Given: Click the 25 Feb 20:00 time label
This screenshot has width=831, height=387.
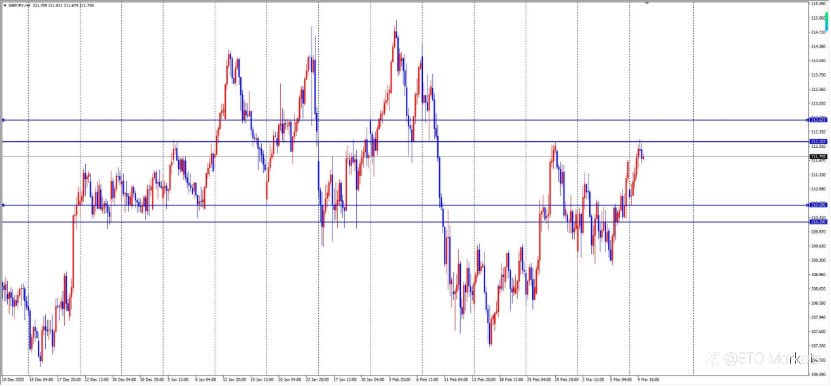Looking at the screenshot, I should pos(567,380).
